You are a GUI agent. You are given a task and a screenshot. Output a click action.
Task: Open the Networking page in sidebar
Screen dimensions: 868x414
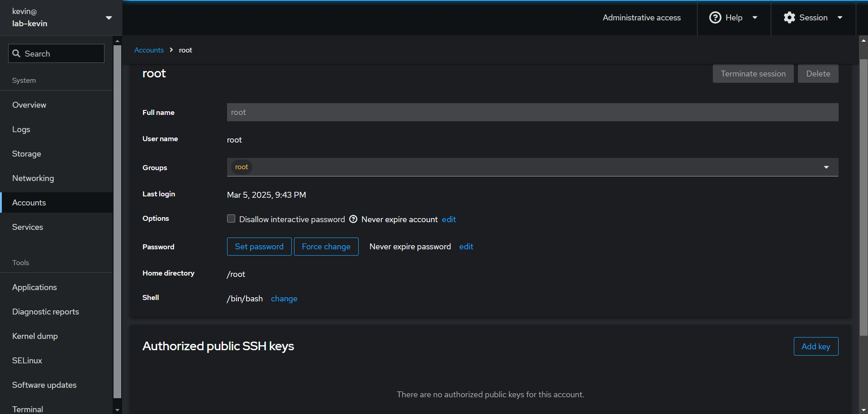tap(33, 178)
